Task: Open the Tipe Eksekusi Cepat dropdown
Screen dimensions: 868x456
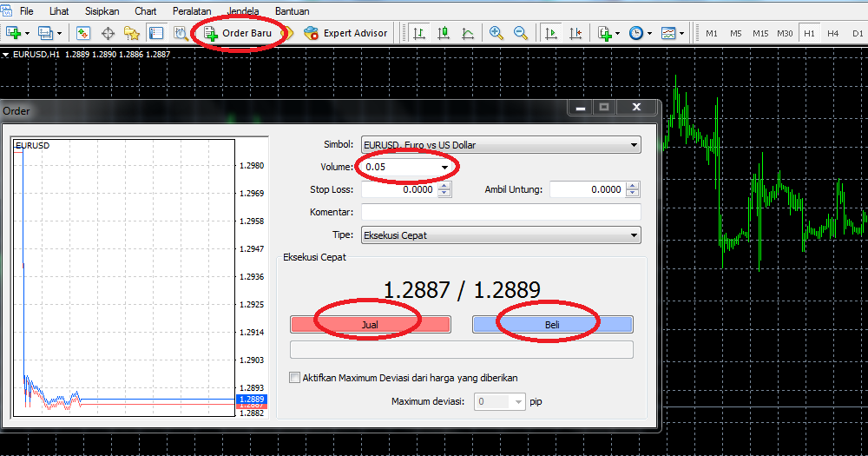Action: point(501,235)
